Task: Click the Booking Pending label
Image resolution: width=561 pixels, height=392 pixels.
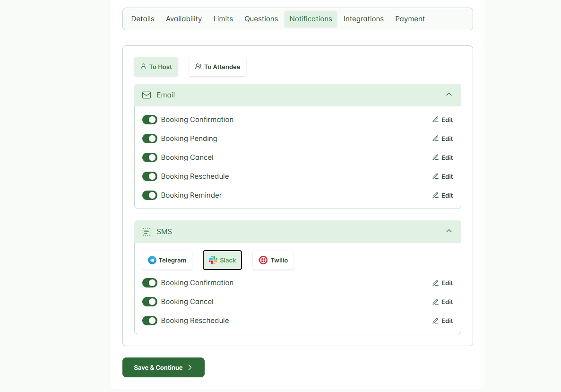Action: point(189,139)
